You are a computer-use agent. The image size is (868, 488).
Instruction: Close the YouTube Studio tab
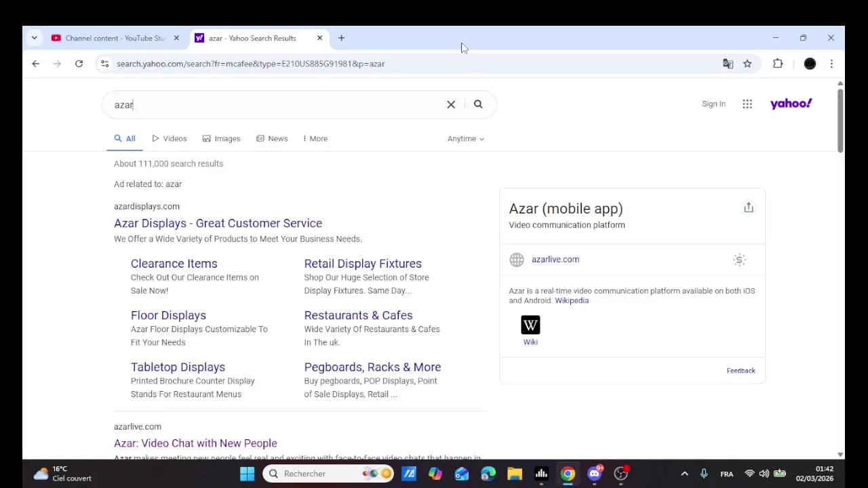(176, 38)
